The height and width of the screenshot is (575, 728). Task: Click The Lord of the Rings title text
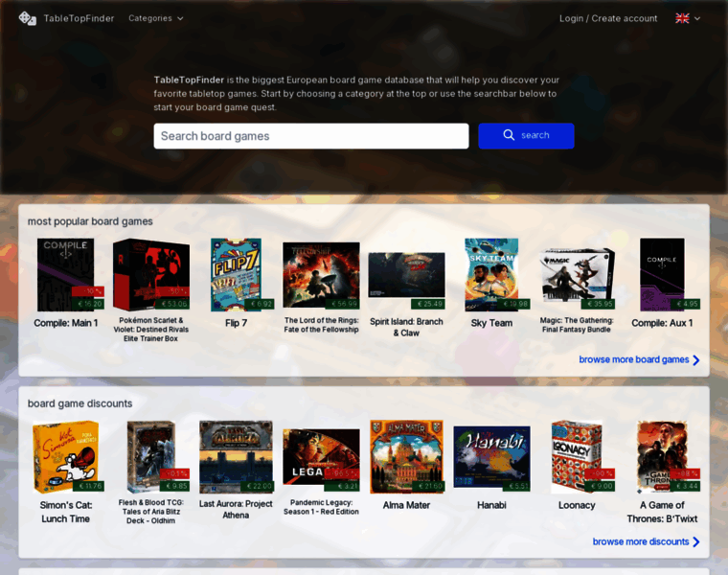pyautogui.click(x=321, y=325)
